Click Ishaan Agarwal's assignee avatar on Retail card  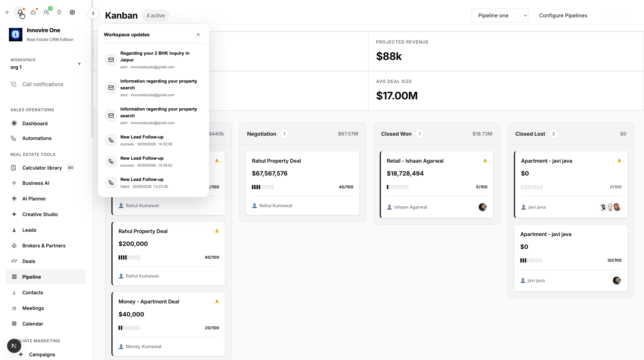[x=482, y=207]
